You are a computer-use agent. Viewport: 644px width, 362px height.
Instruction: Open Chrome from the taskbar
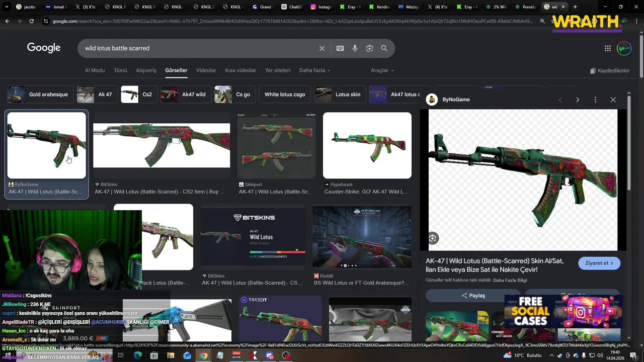(x=203, y=355)
